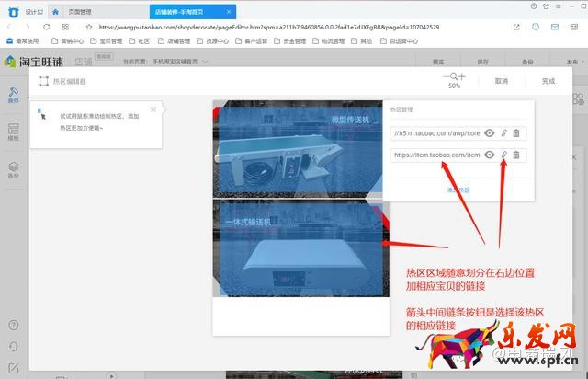Delete the item.taobao.com hotspot with the trash icon
Image resolution: width=588 pixels, height=379 pixels.
coord(515,155)
